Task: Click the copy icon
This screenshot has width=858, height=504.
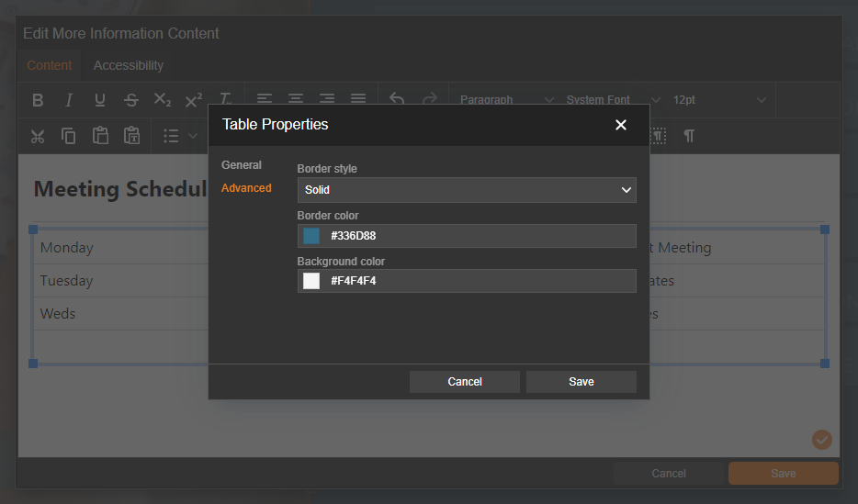Action: (x=69, y=136)
